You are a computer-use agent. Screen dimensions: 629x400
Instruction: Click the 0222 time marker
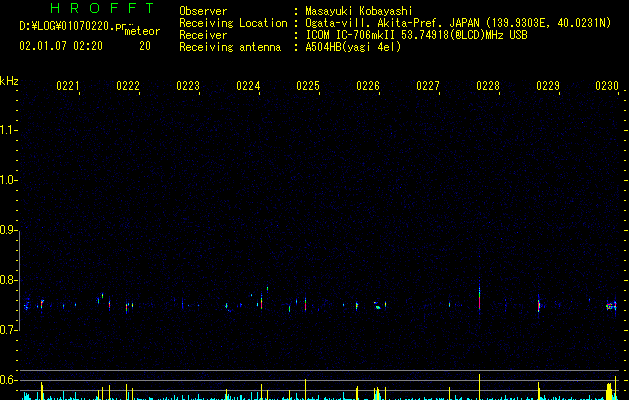click(128, 86)
